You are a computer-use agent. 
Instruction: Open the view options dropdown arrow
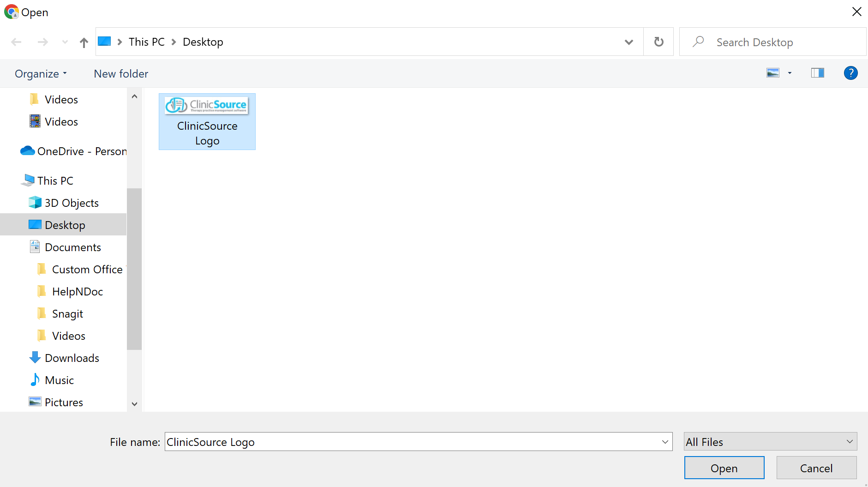pyautogui.click(x=790, y=73)
